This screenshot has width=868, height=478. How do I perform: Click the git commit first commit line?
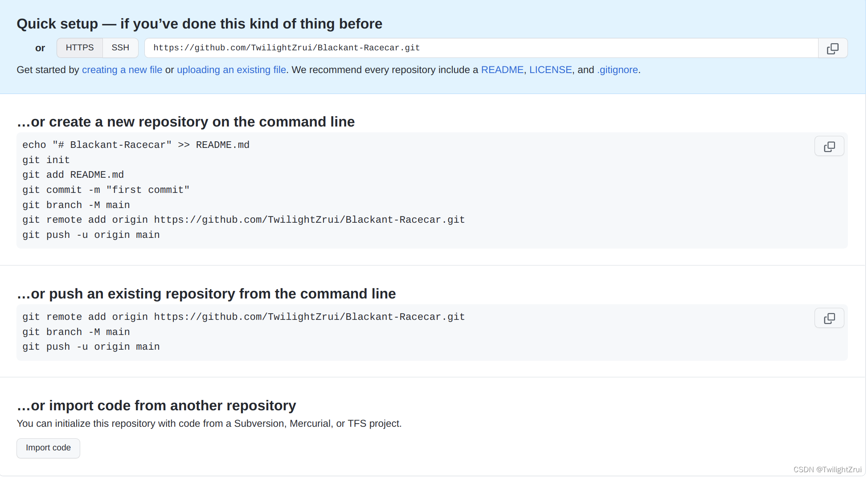pos(106,190)
